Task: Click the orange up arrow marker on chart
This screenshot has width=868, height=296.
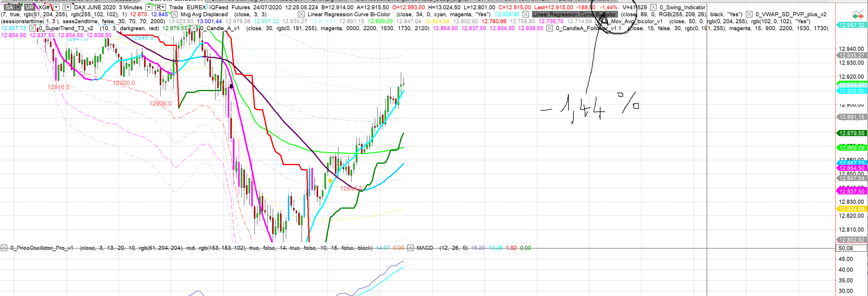Action: (330, 181)
